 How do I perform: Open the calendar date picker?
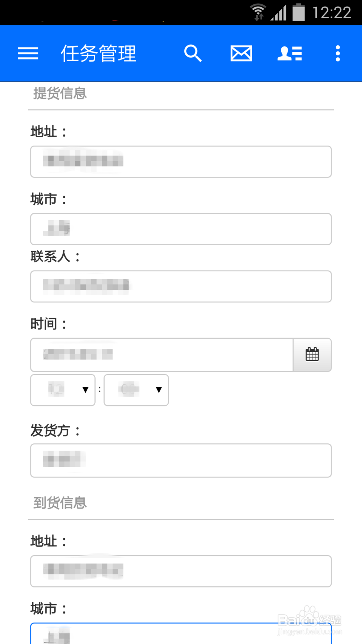point(312,355)
